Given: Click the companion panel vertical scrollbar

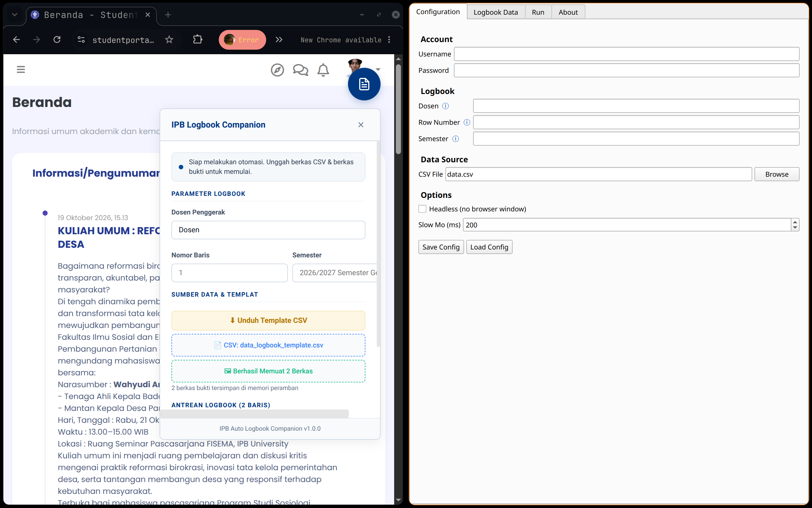Looking at the screenshot, I should 378,244.
